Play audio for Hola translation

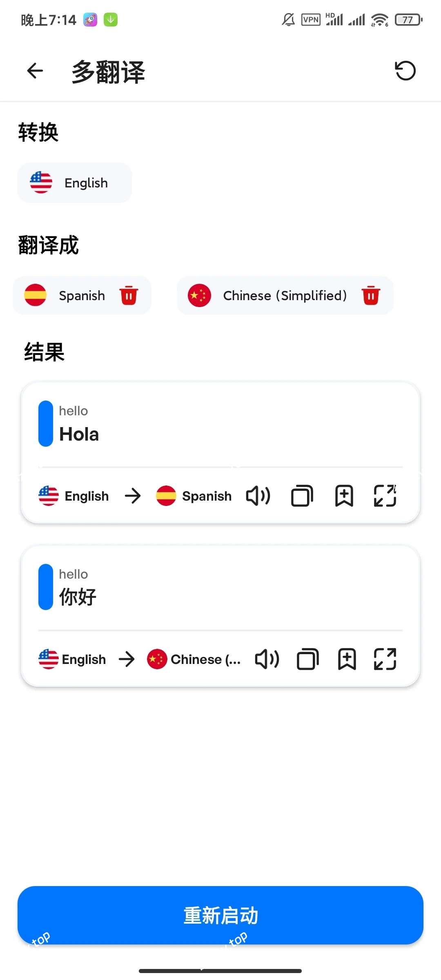(x=258, y=496)
